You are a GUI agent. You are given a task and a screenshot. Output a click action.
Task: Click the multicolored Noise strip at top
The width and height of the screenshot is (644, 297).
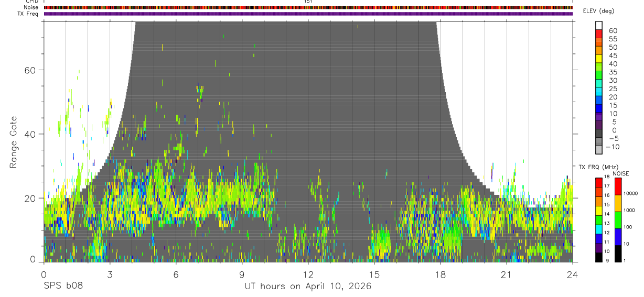308,7
